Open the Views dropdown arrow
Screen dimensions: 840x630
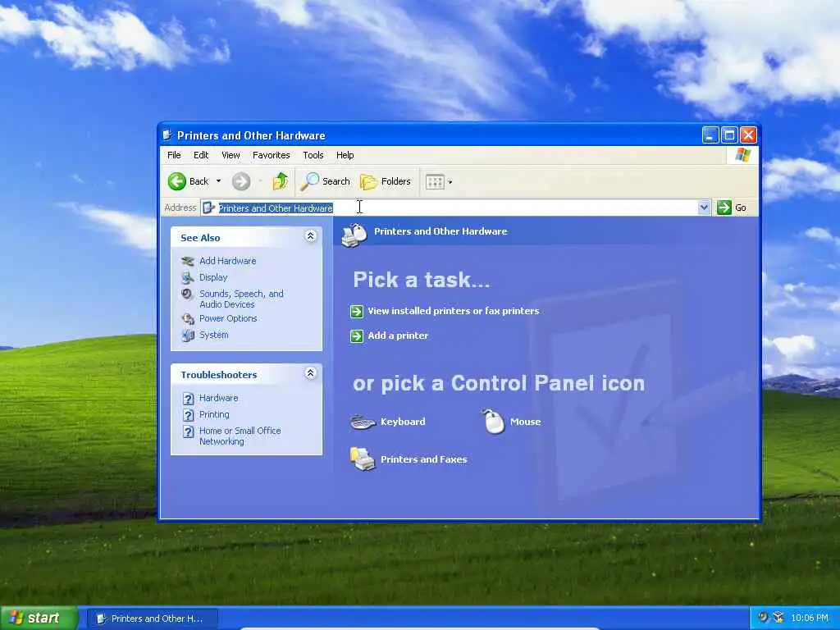pos(450,182)
